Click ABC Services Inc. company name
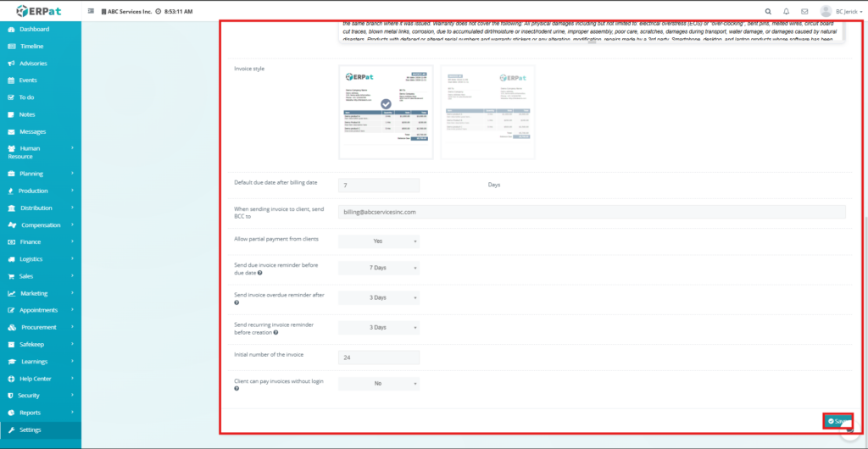This screenshot has width=868, height=449. [x=126, y=11]
